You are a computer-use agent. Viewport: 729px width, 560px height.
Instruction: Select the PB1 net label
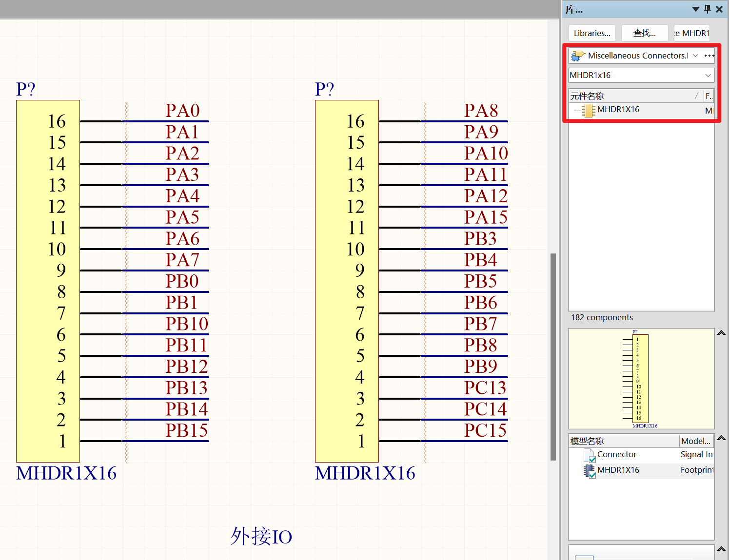coord(181,303)
